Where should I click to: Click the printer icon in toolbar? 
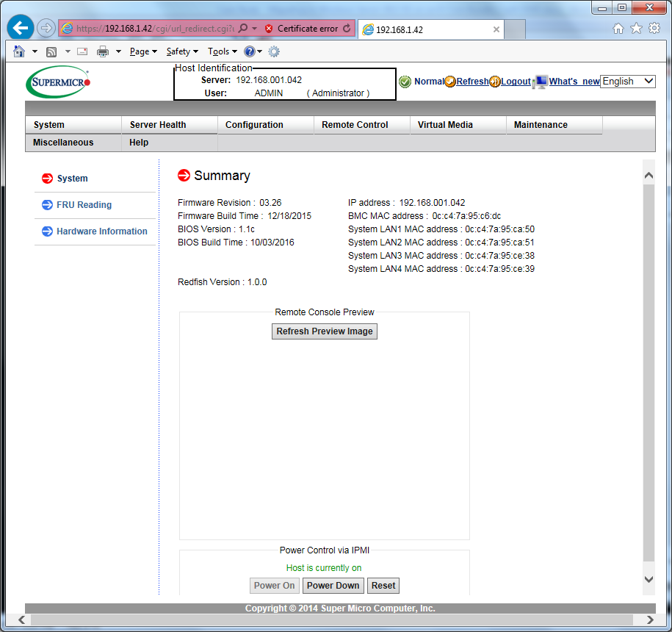(x=103, y=52)
